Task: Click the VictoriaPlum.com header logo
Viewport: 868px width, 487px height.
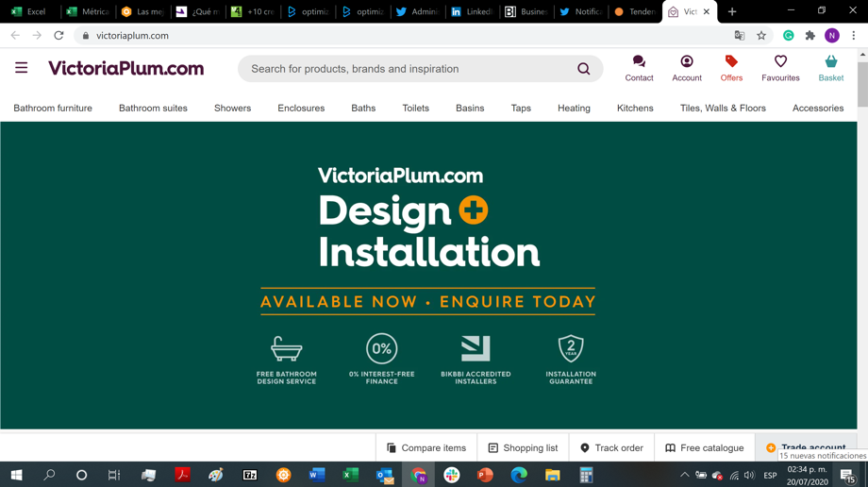Action: [126, 68]
